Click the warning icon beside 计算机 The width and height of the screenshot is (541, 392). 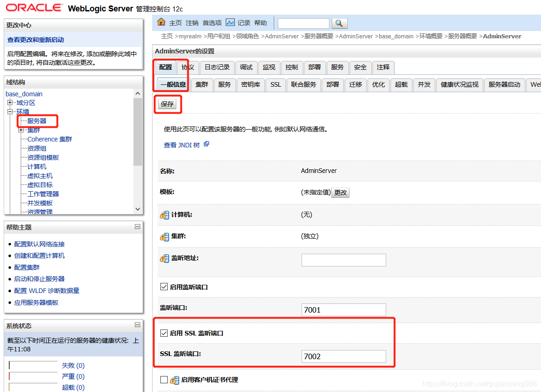[164, 215]
